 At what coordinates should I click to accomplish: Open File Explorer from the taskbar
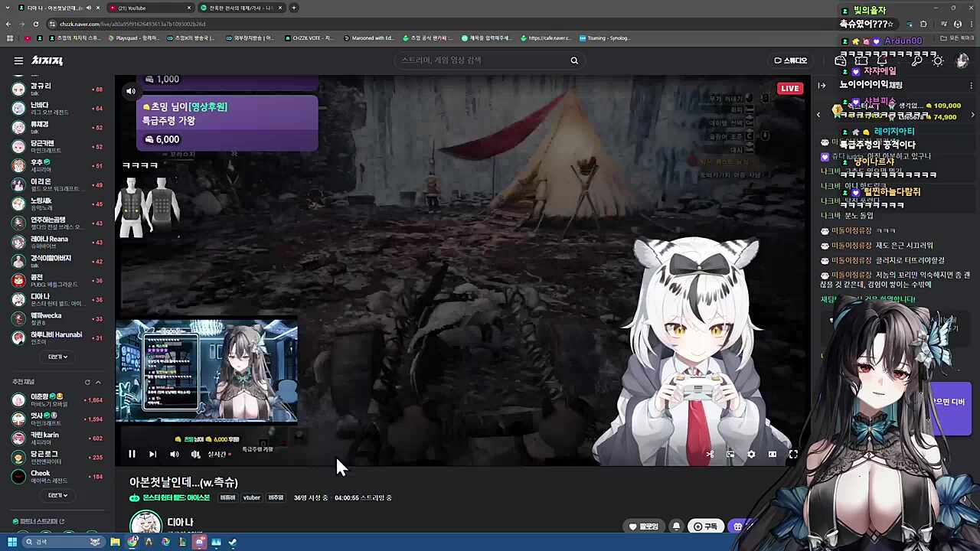click(115, 542)
